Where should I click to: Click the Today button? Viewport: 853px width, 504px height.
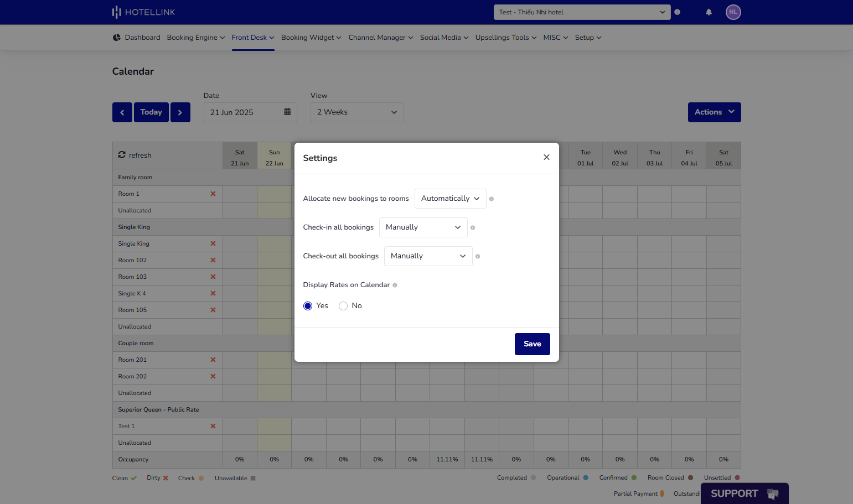(x=151, y=112)
